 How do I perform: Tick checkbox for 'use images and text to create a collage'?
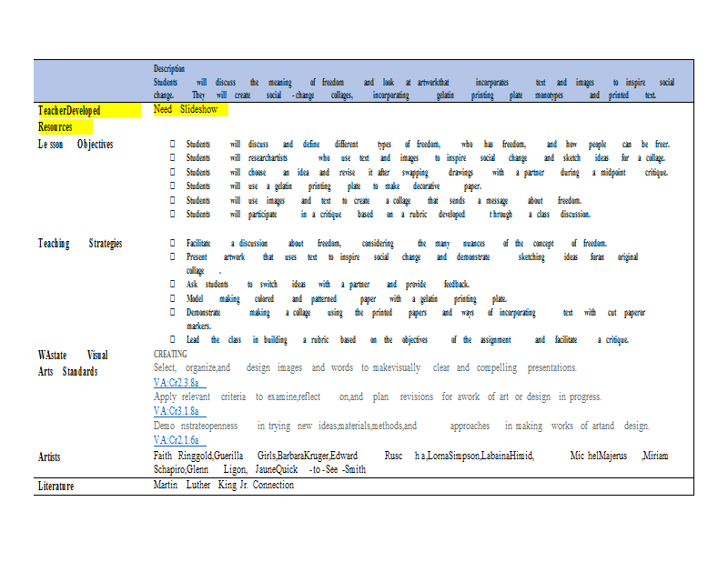172,200
